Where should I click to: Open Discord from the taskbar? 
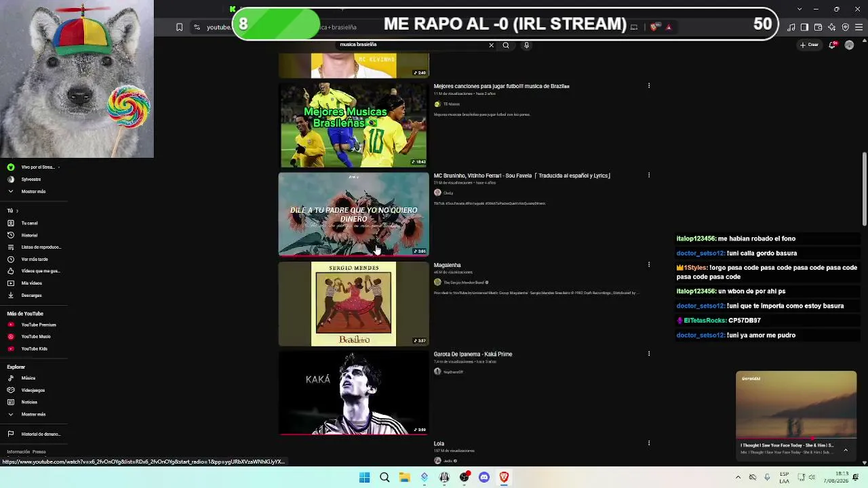[x=484, y=477]
